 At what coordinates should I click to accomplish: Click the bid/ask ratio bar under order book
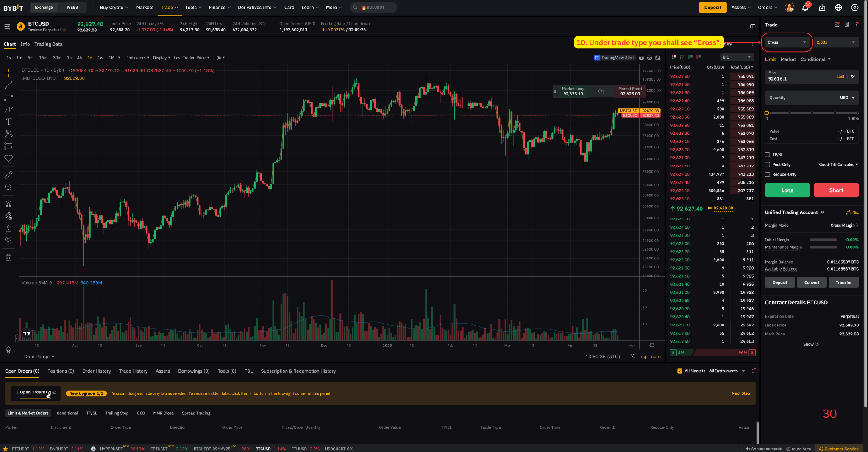[x=712, y=353]
